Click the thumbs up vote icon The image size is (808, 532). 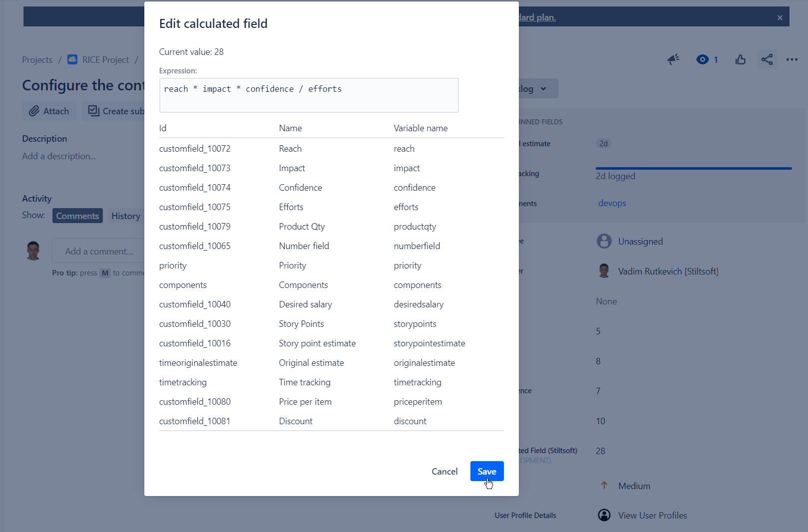(x=740, y=60)
